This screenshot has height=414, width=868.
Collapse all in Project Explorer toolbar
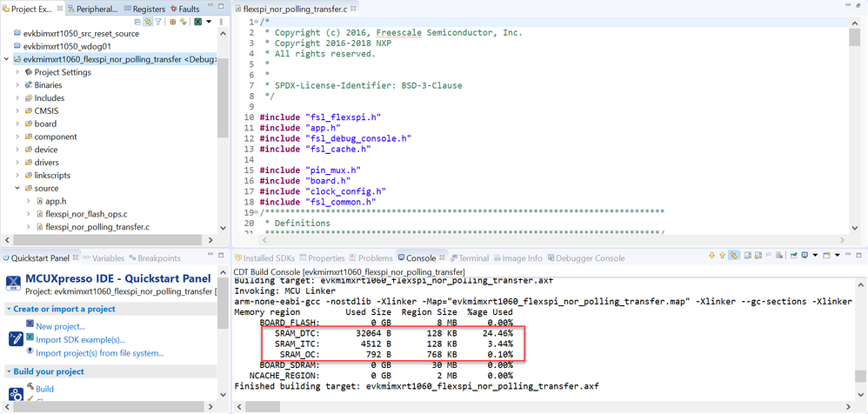pos(137,22)
